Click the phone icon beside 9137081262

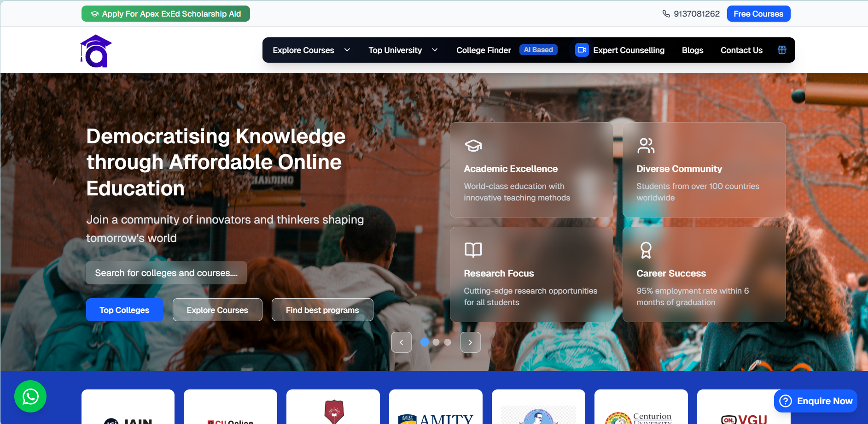(x=665, y=13)
